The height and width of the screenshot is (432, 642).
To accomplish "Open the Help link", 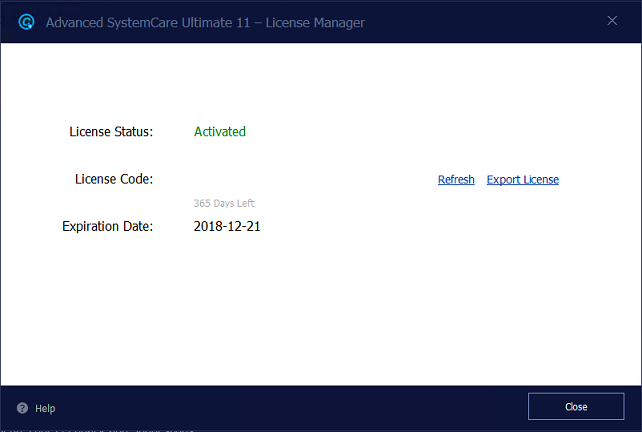I will click(45, 408).
